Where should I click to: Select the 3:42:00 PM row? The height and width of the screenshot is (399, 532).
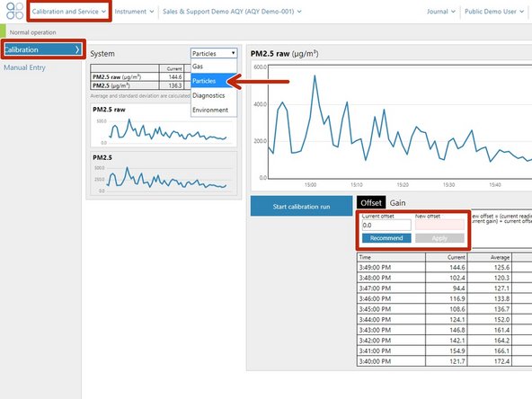coord(445,341)
